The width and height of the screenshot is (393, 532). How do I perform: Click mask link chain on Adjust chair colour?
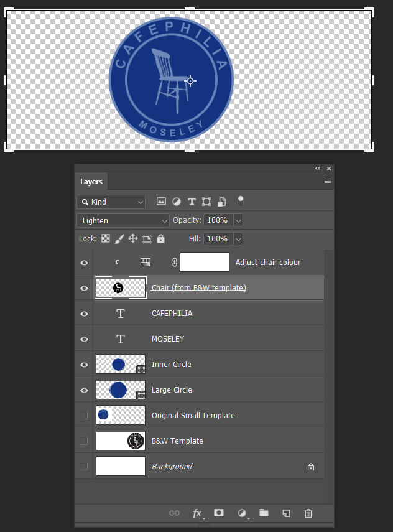tap(174, 263)
